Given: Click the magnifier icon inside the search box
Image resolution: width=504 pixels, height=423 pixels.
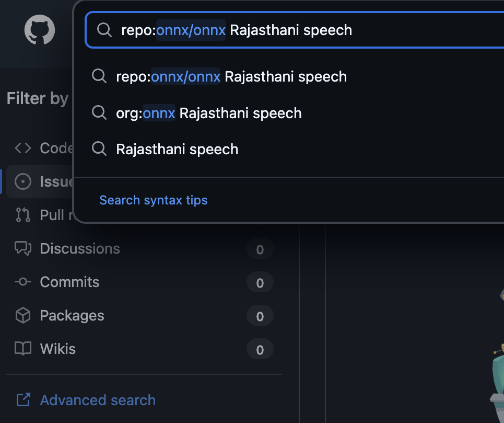Looking at the screenshot, I should pos(104,30).
